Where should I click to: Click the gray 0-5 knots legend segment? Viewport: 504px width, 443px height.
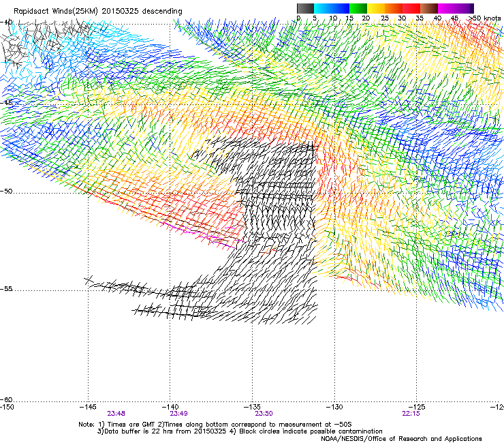pos(305,8)
